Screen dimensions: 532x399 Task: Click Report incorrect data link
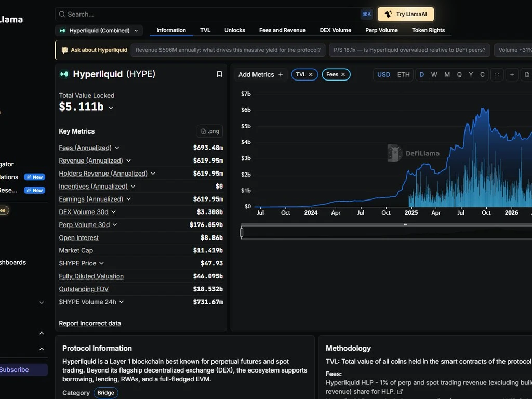90,323
